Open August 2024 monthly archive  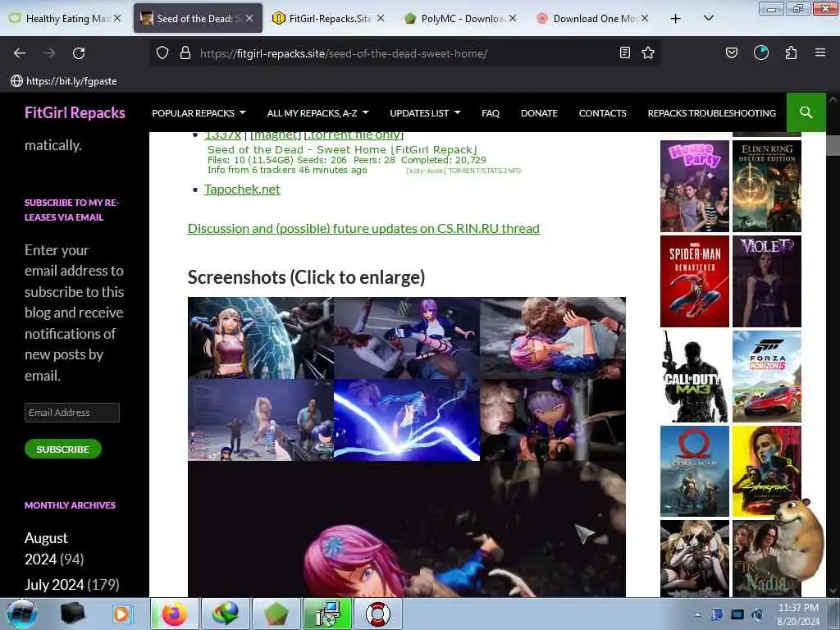(46, 548)
